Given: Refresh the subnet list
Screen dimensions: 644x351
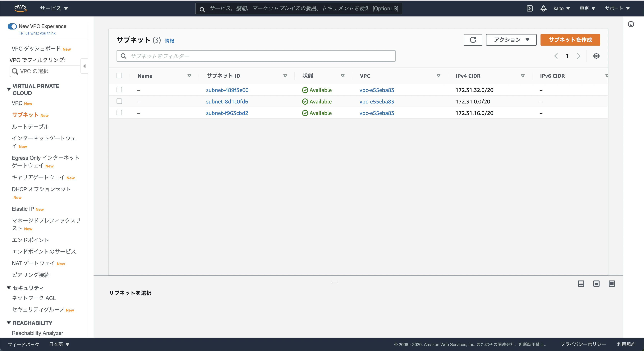Looking at the screenshot, I should [473, 40].
